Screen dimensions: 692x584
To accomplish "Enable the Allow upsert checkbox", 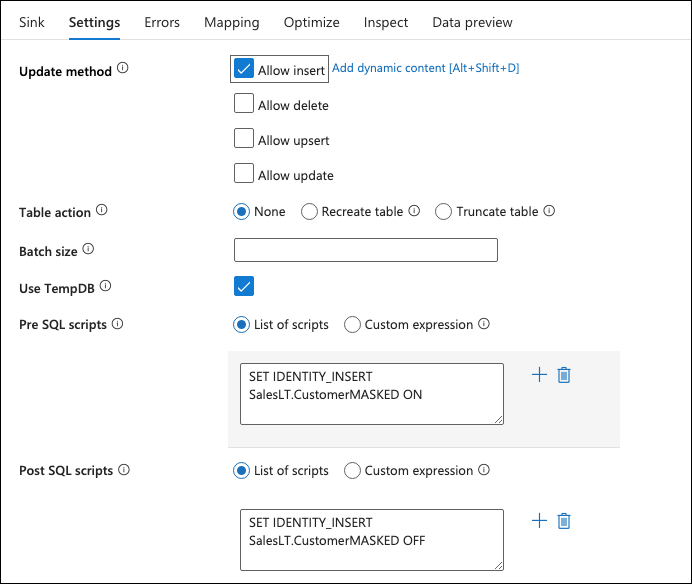I will [x=244, y=139].
